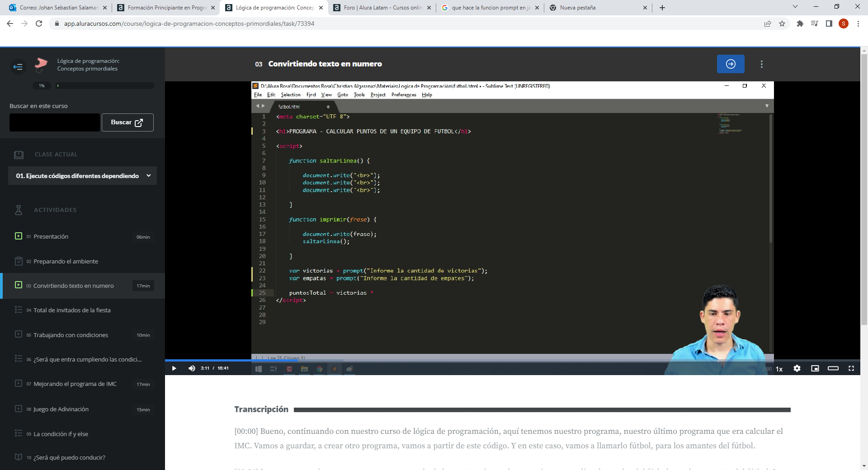Open activity 09 La condición if y else
868x470 pixels.
[83, 434]
